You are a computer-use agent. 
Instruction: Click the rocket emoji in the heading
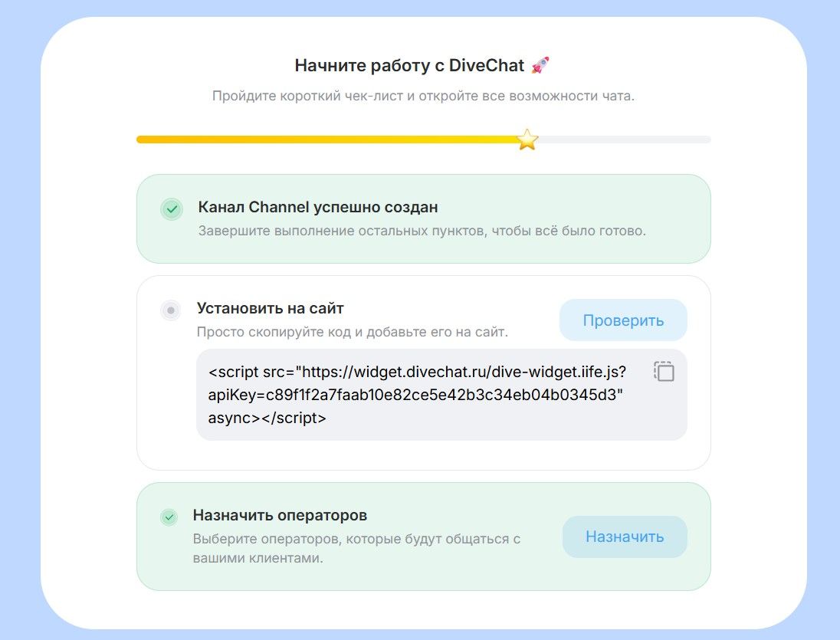click(540, 65)
